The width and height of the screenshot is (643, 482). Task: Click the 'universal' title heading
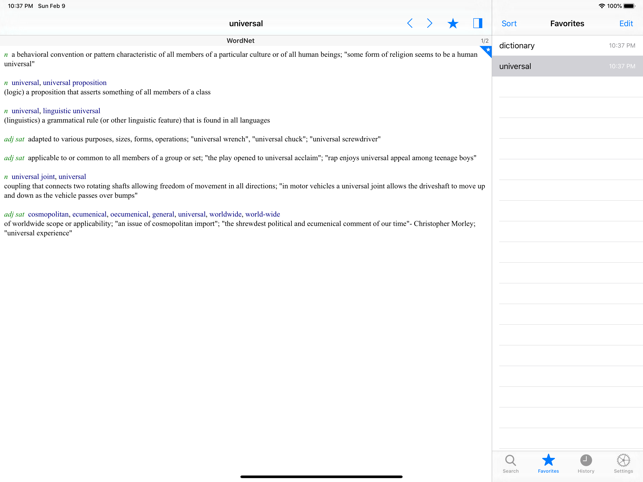246,23
